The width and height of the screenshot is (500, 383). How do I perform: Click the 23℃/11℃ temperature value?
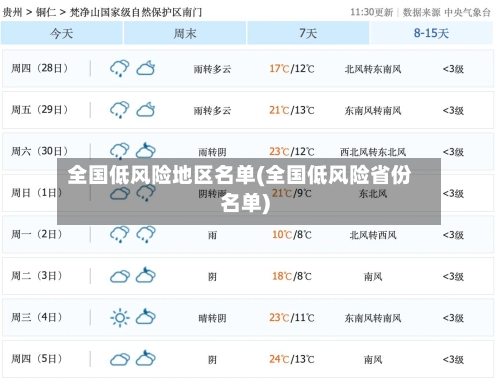pyautogui.click(x=292, y=318)
